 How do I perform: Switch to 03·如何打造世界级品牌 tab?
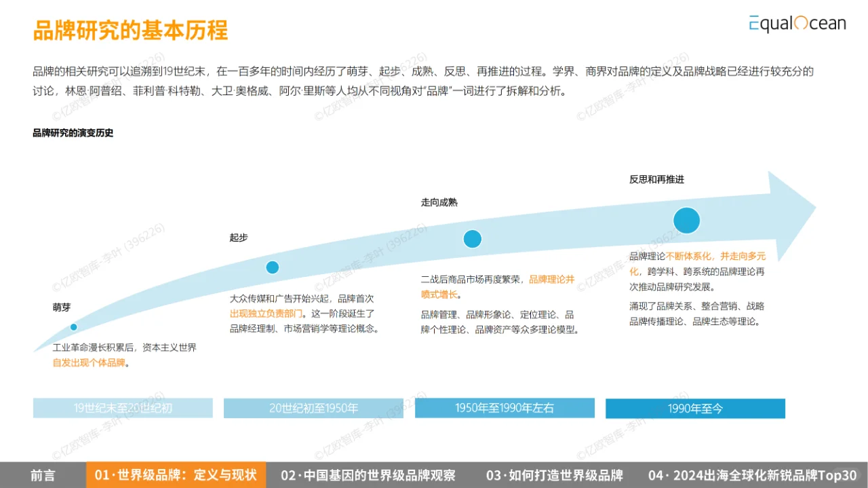pos(554,475)
